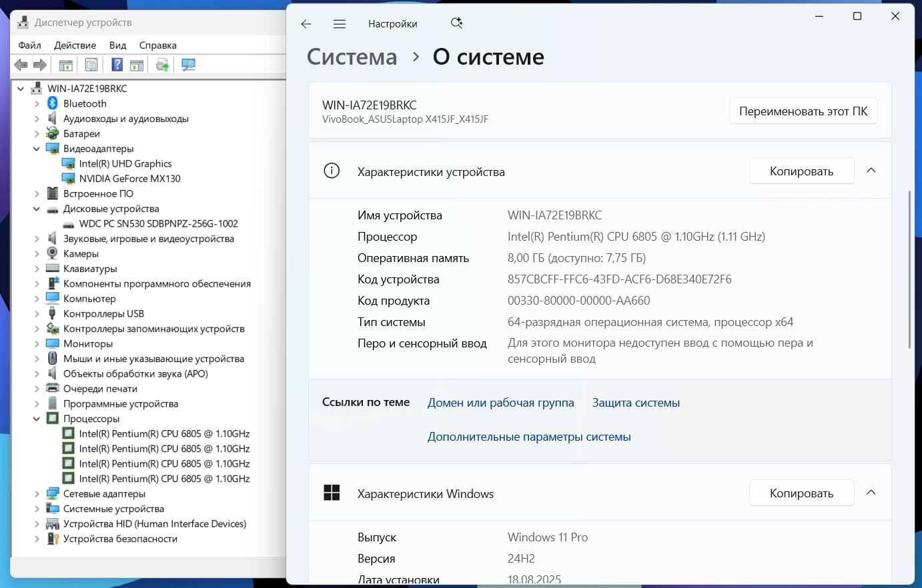Screen dimensions: 922x588
Task: Click the Scan for hardware changes monitor icon
Action: [x=189, y=65]
